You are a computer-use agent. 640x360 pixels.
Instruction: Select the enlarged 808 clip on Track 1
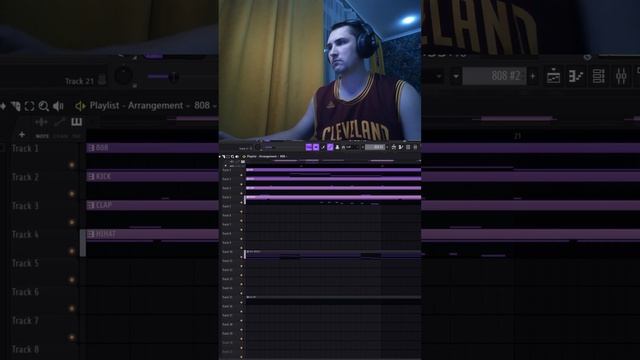coord(152,148)
